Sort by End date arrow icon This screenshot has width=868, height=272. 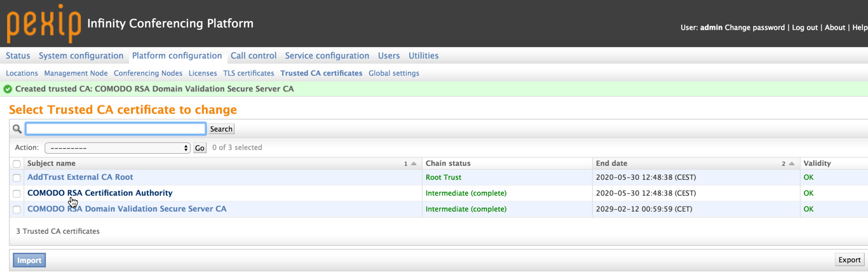pyautogui.click(x=792, y=164)
